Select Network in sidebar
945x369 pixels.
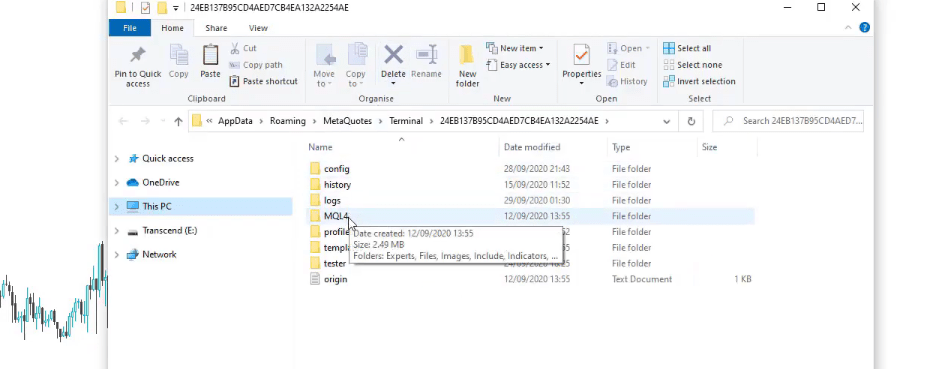click(159, 255)
